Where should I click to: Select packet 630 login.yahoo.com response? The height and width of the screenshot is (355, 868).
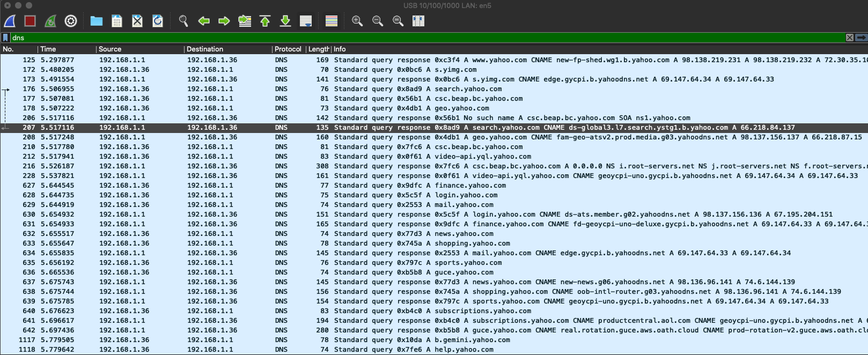tap(434, 215)
